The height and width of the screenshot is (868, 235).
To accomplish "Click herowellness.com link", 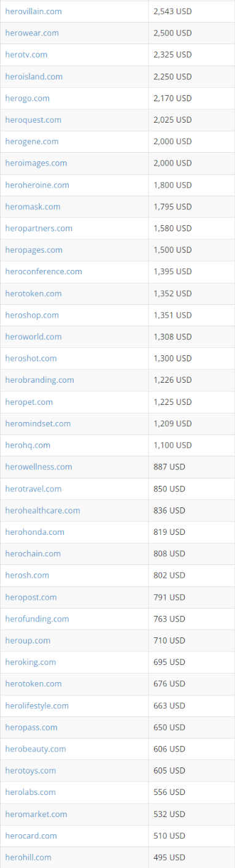I will [39, 466].
